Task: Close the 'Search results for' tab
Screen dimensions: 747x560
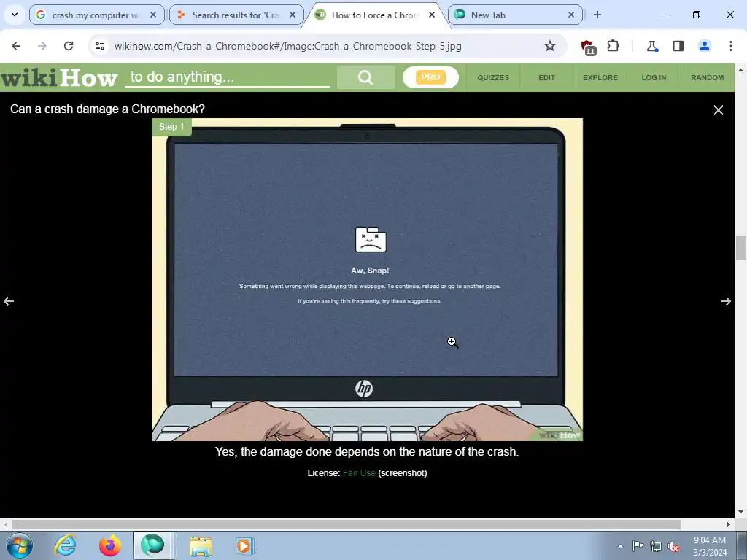Action: click(x=293, y=15)
